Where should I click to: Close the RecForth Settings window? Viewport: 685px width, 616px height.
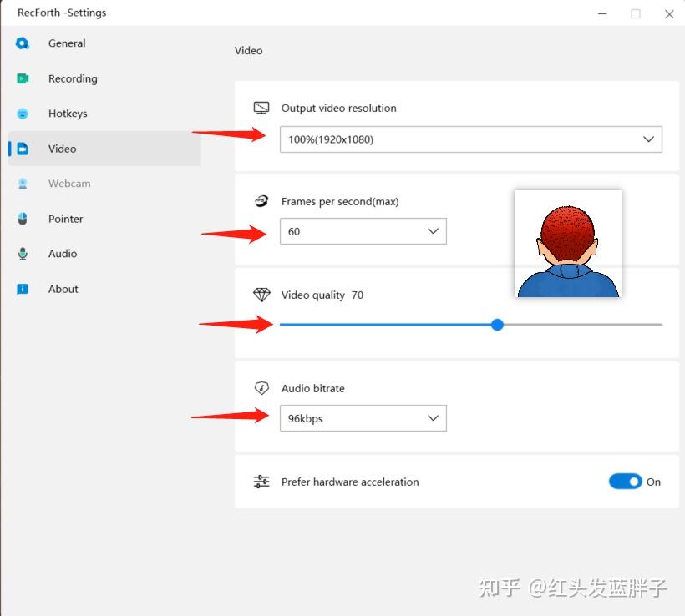(669, 14)
